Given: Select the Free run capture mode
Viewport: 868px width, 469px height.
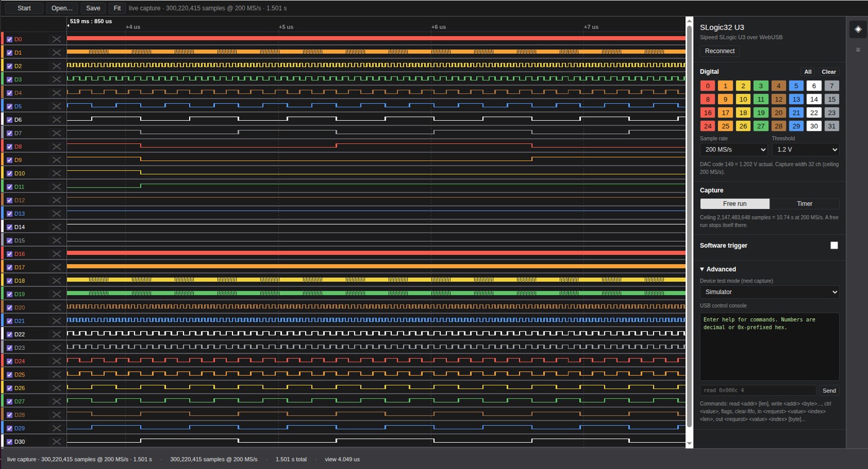Looking at the screenshot, I should pos(735,203).
